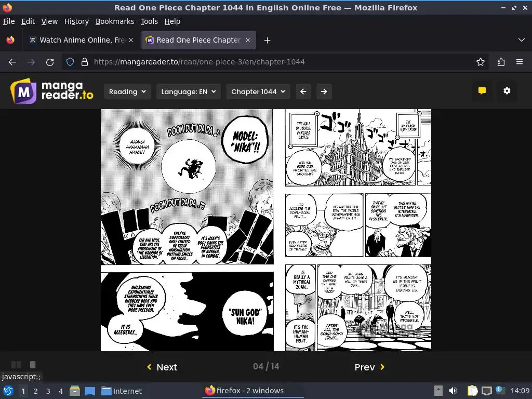Open the volume speaker tray icon
Image resolution: width=532 pixels, height=399 pixels.
(453, 391)
